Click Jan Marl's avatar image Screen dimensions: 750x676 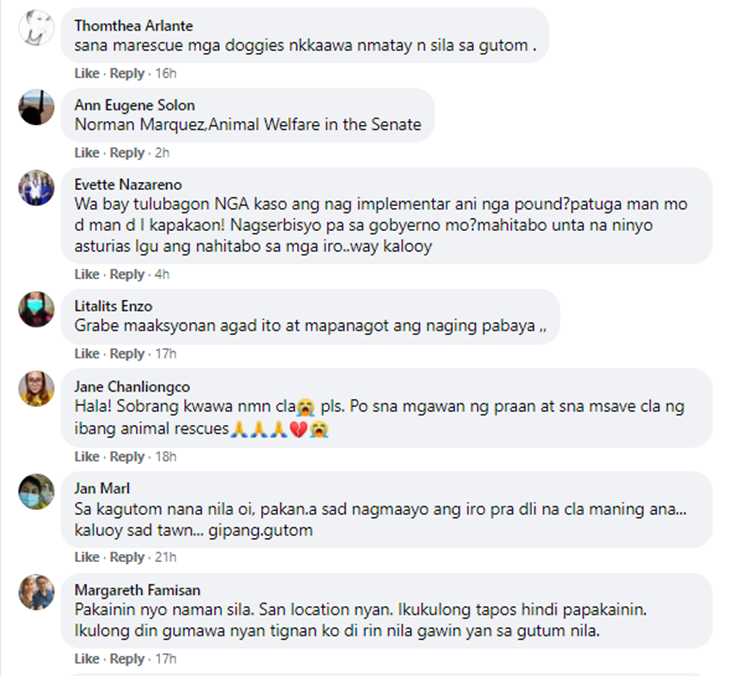click(36, 491)
